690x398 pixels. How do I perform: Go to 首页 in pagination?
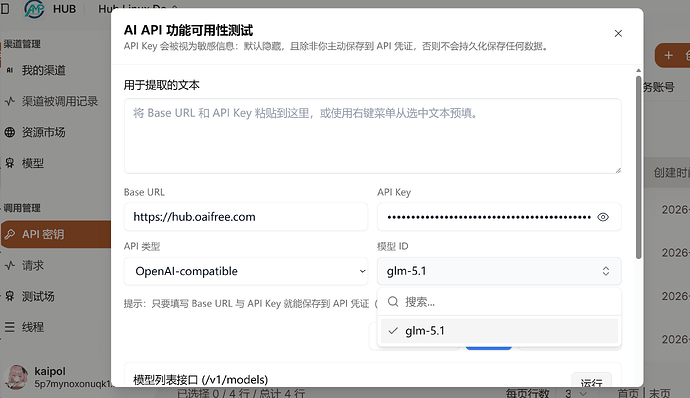628,393
